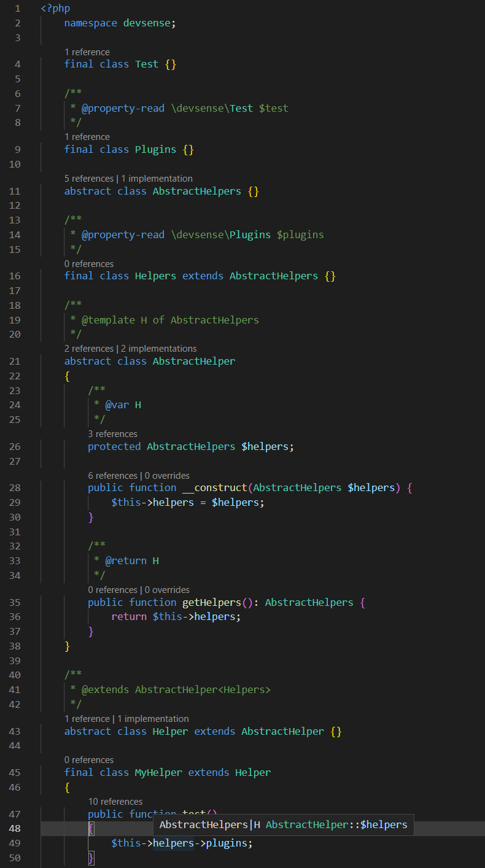The width and height of the screenshot is (485, 868).
Task: Click "5 references" above AbstractHelpers class
Action: [x=89, y=179]
